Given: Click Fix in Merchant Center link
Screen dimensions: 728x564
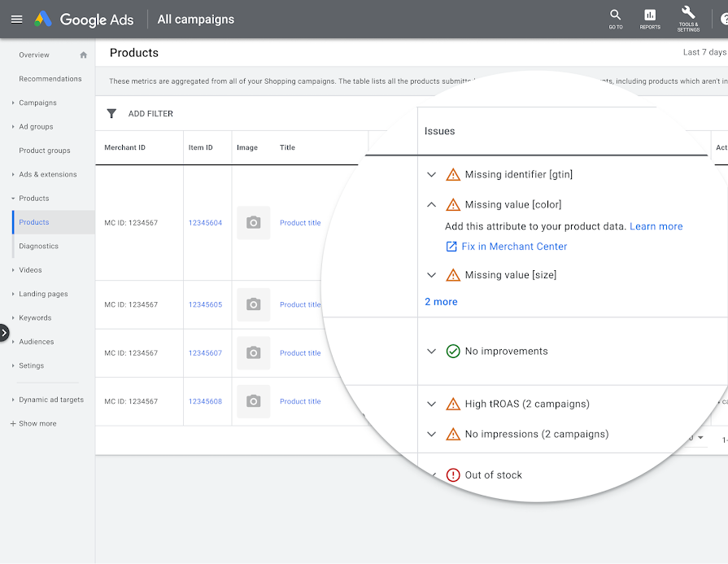Looking at the screenshot, I should pos(514,247).
